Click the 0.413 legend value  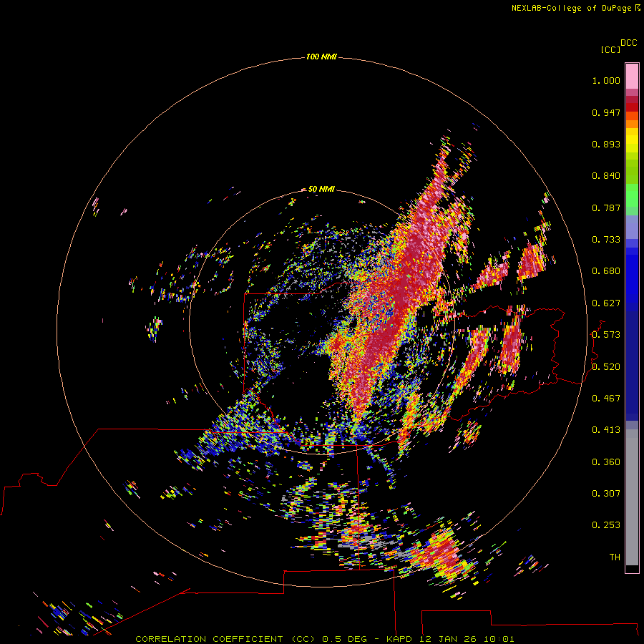pyautogui.click(x=606, y=430)
